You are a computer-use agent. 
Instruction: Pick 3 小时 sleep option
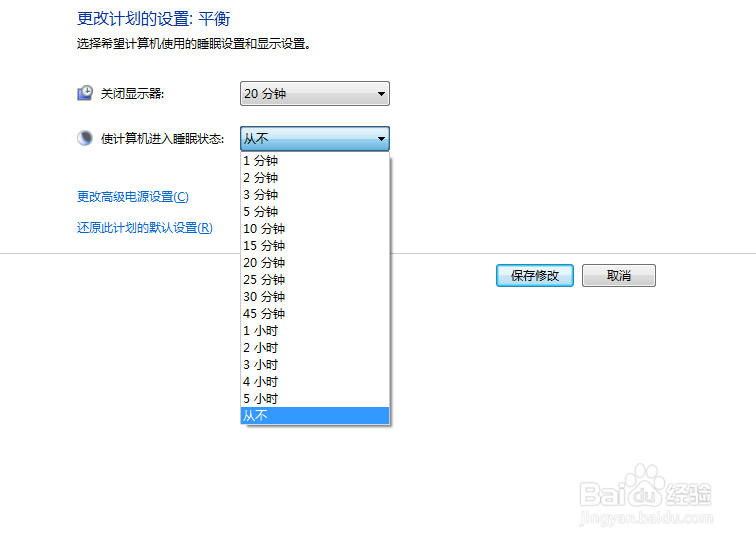315,365
